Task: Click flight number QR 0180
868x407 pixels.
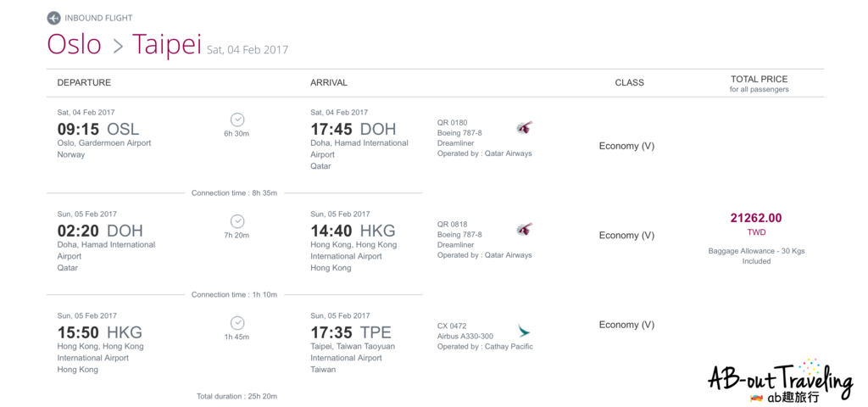Action: point(452,123)
